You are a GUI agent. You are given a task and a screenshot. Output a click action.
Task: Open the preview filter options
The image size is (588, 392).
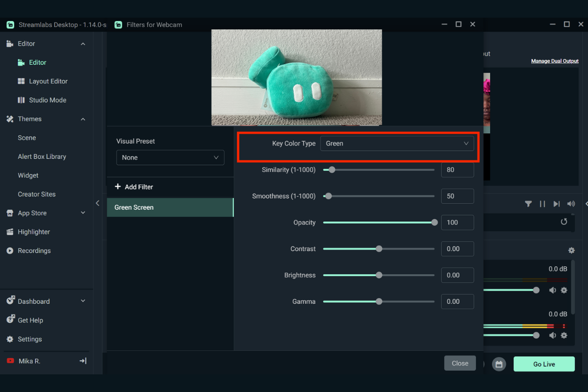tap(528, 203)
